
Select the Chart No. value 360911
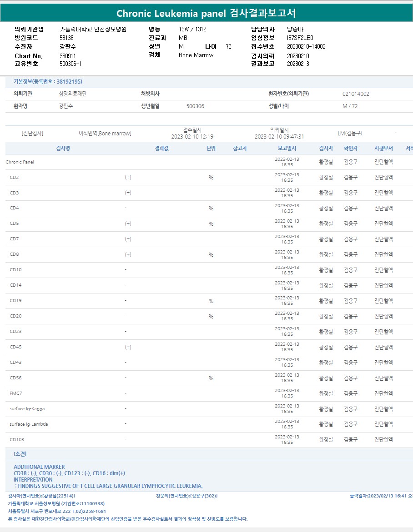pyautogui.click(x=68, y=56)
